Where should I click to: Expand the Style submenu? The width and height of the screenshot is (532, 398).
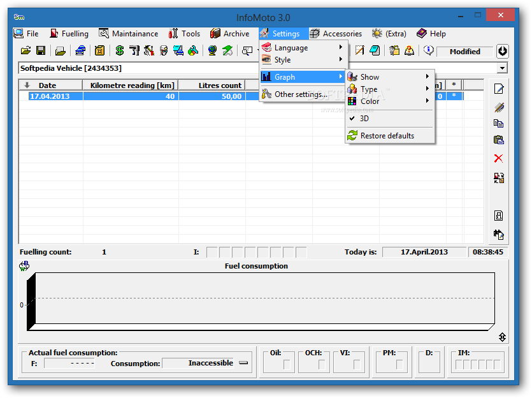[303, 60]
